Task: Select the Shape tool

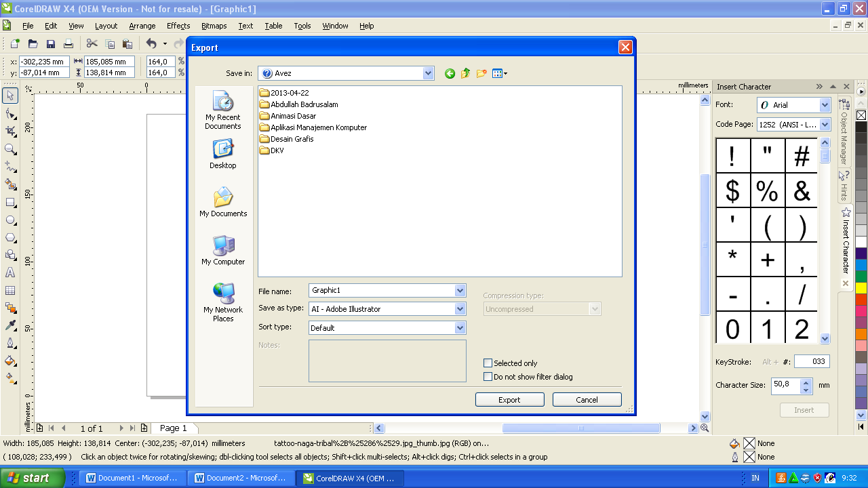Action: click(x=10, y=113)
